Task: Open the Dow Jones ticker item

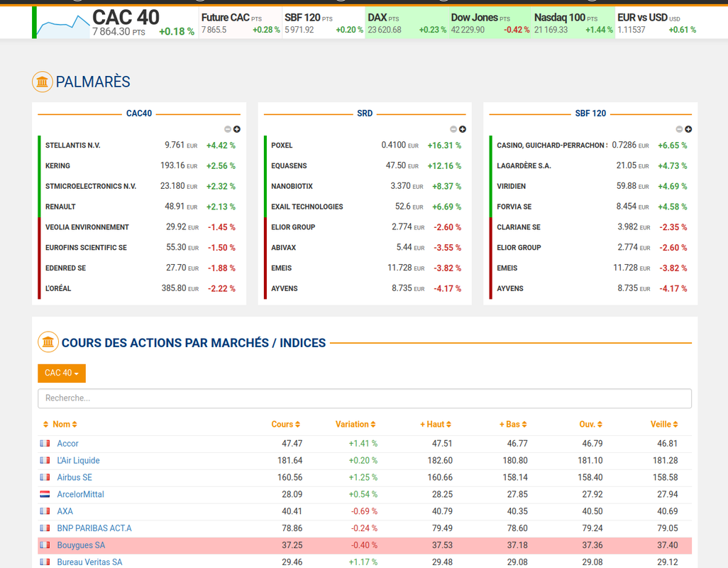Action: click(x=490, y=23)
